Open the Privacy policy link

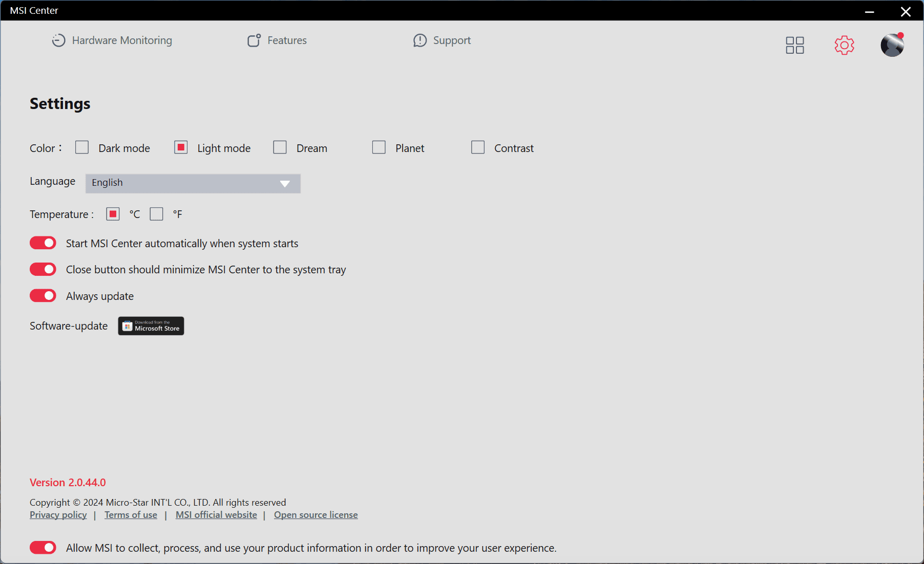(x=58, y=515)
